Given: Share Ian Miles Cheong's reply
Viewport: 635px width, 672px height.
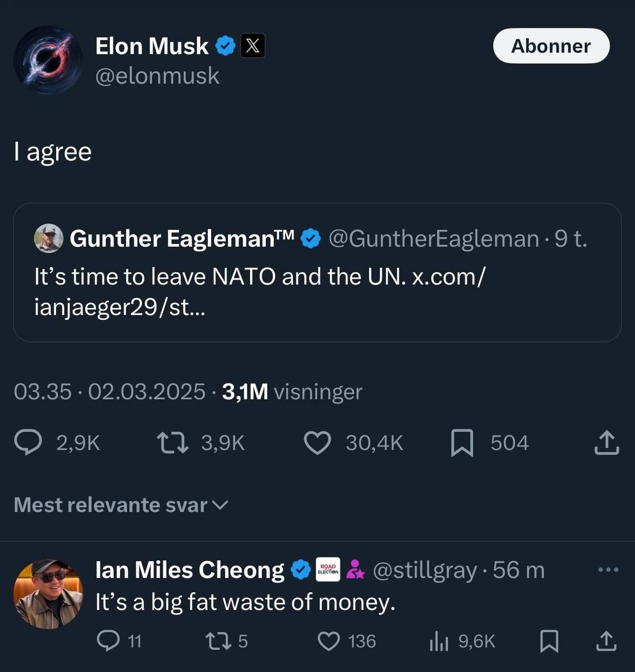Looking at the screenshot, I should (x=607, y=641).
